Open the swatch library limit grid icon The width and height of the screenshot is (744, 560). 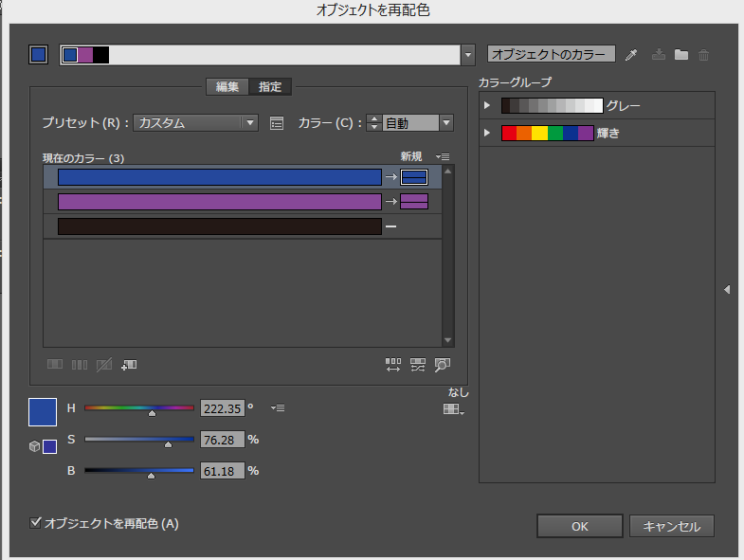pyautogui.click(x=454, y=409)
